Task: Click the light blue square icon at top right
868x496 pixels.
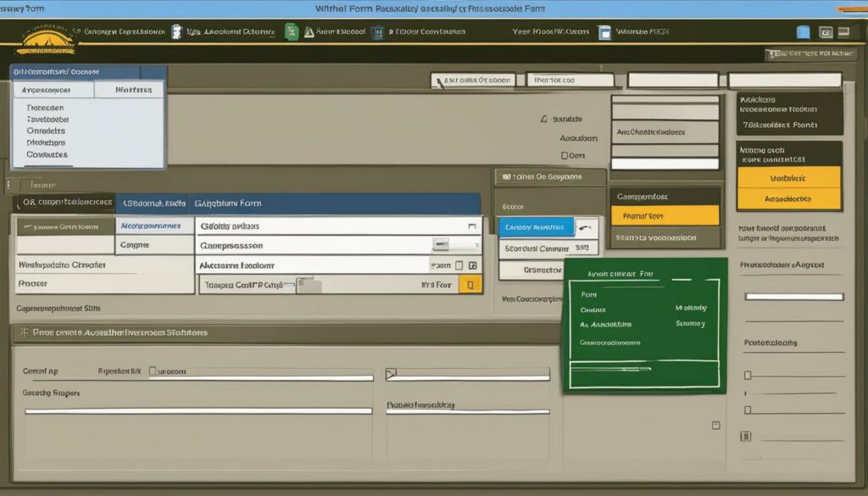Action: point(803,32)
